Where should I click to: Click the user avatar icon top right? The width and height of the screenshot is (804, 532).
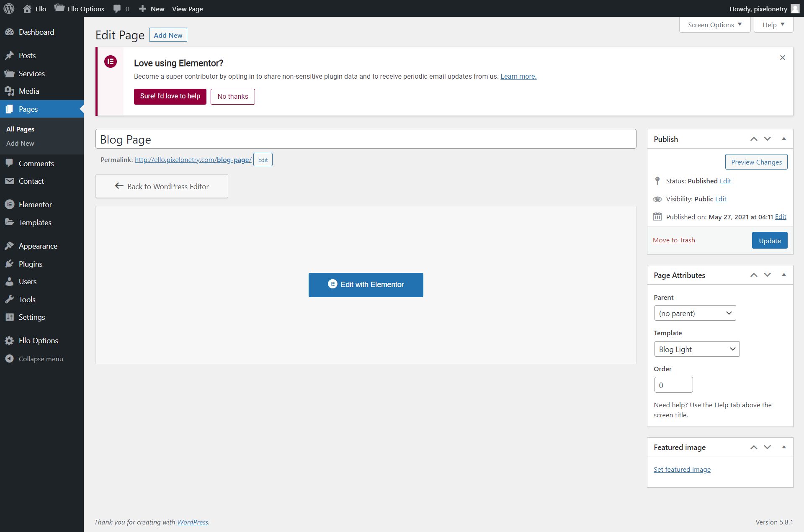pyautogui.click(x=795, y=9)
